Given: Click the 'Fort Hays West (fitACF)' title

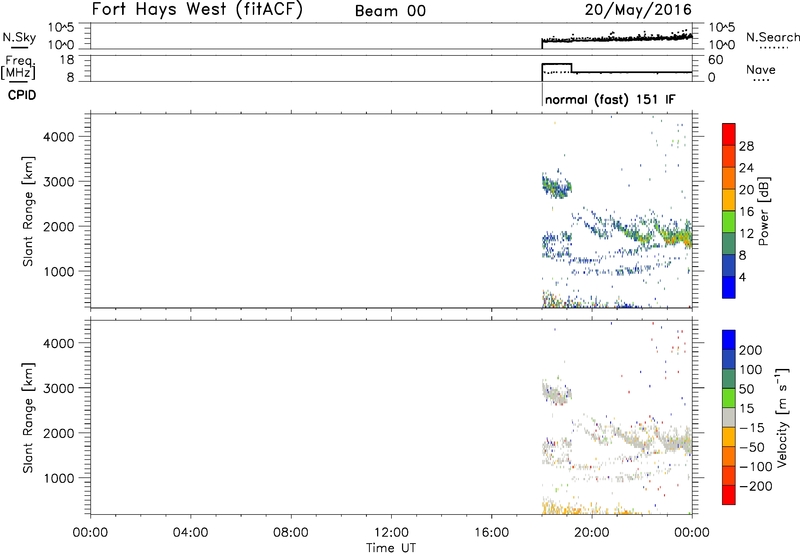Looking at the screenshot, I should (x=197, y=10).
